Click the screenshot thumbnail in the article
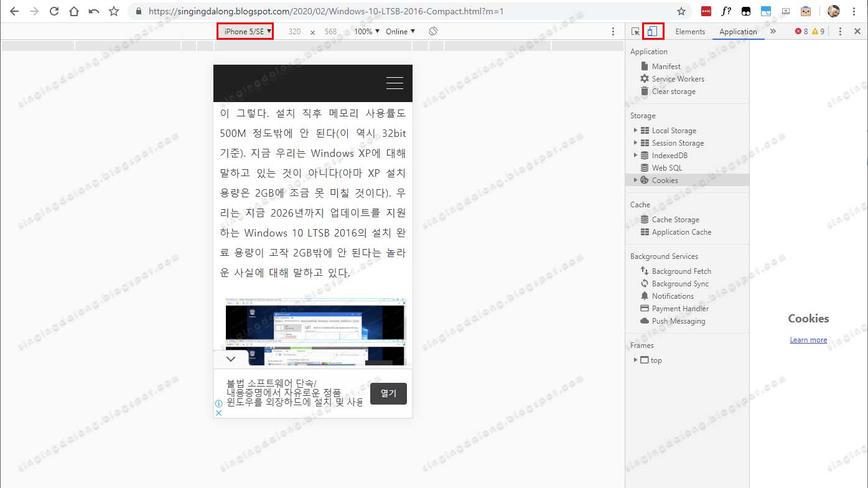This screenshot has height=488, width=868. point(315,331)
